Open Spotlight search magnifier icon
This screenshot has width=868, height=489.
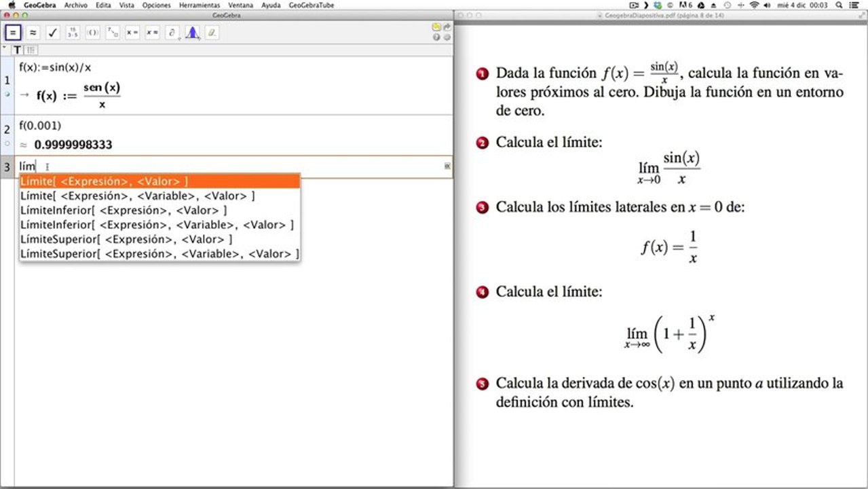point(839,5)
